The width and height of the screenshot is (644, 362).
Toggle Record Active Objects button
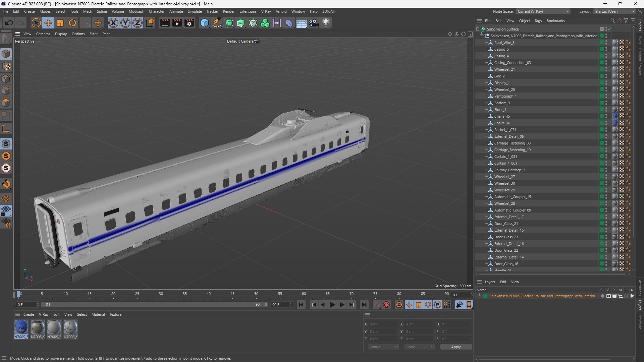377,305
